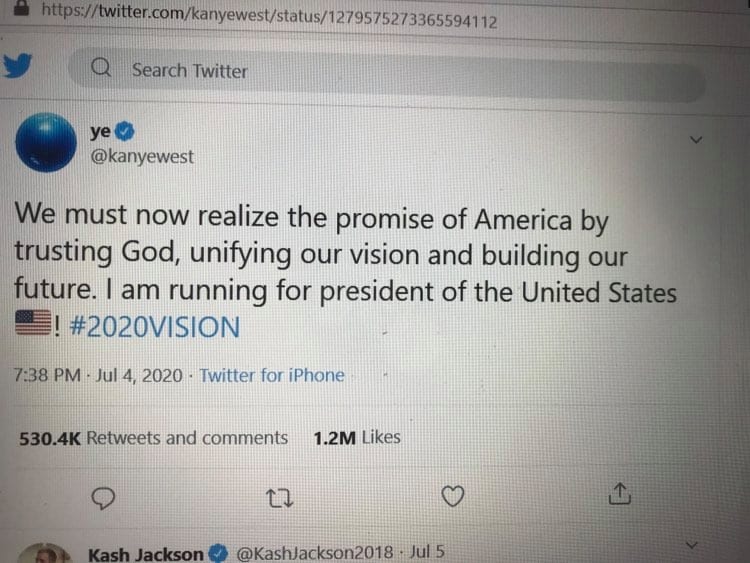The image size is (750, 563).
Task: Share the tweet using share icon
Action: [620, 494]
